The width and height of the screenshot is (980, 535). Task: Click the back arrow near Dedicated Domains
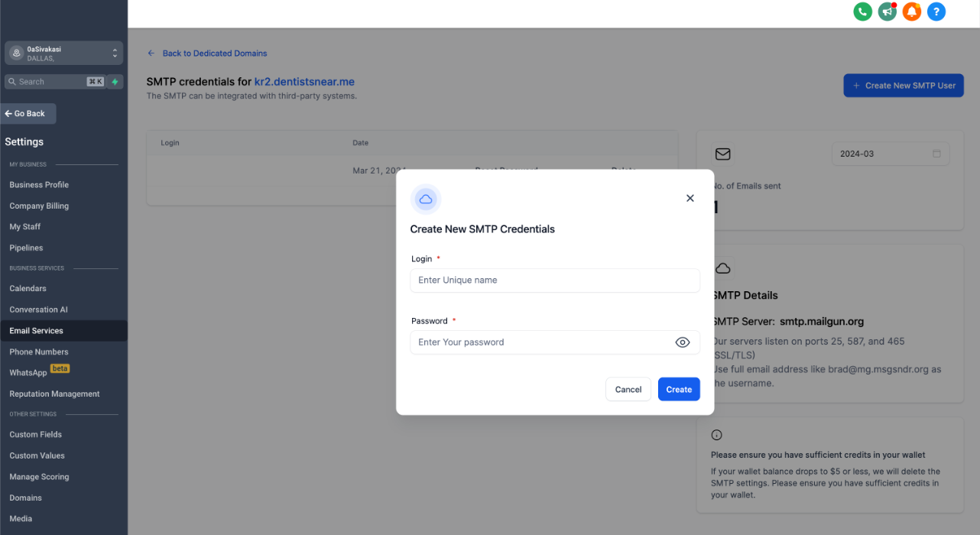[151, 53]
